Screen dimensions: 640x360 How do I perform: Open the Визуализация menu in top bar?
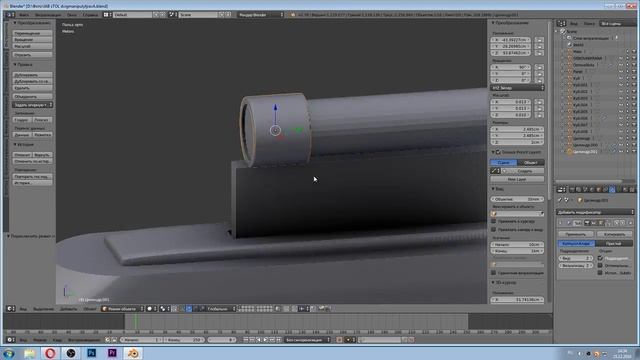48,15
